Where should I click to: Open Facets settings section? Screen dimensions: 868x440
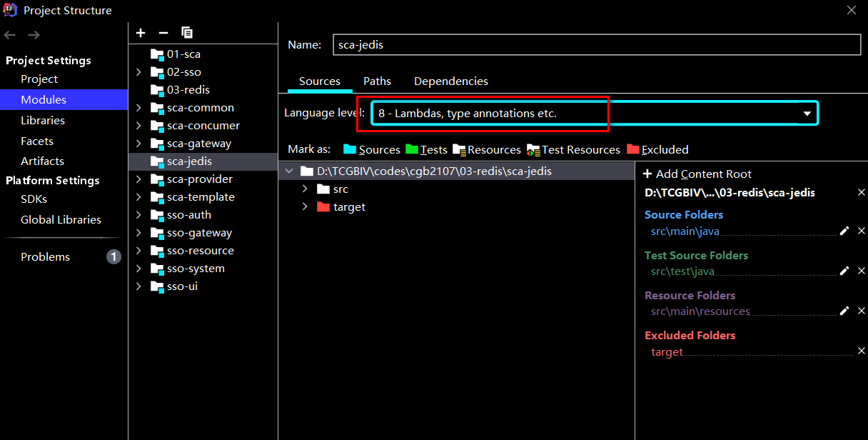(37, 141)
